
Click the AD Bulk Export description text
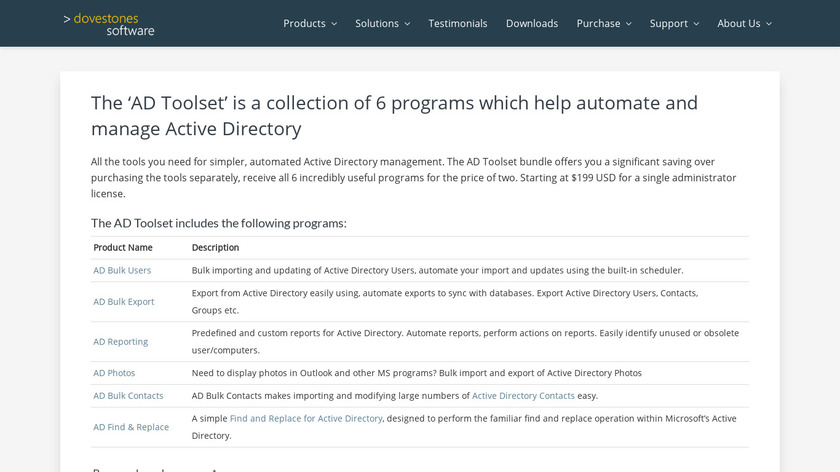445,302
